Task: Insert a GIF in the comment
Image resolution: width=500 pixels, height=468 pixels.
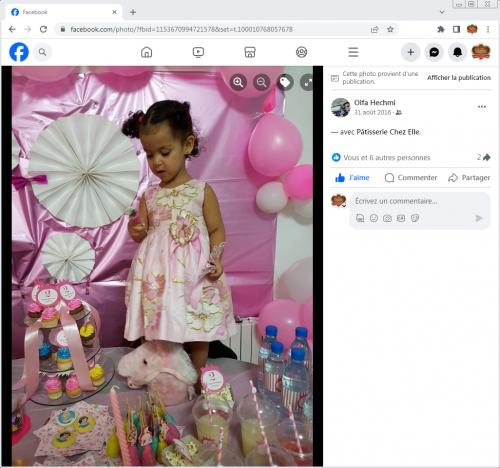Action: [401, 218]
